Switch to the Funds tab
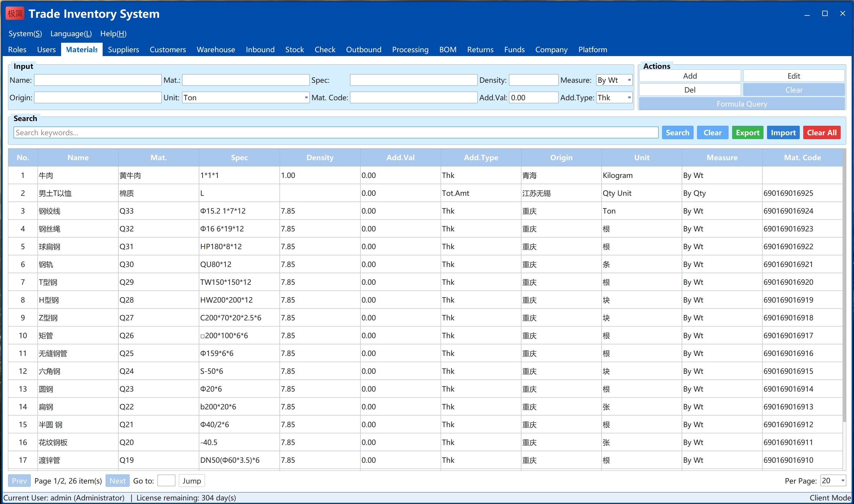The image size is (854, 504). [514, 50]
